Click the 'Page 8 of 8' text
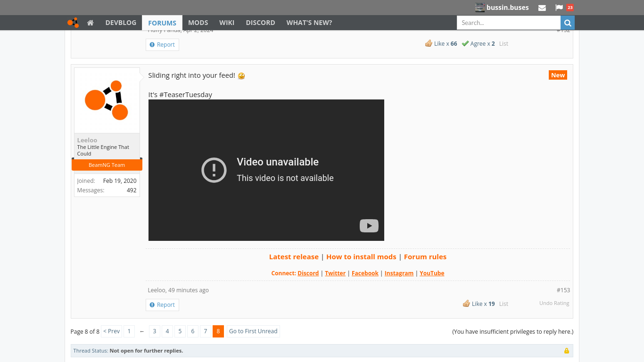This screenshot has width=644, height=362. point(85,332)
